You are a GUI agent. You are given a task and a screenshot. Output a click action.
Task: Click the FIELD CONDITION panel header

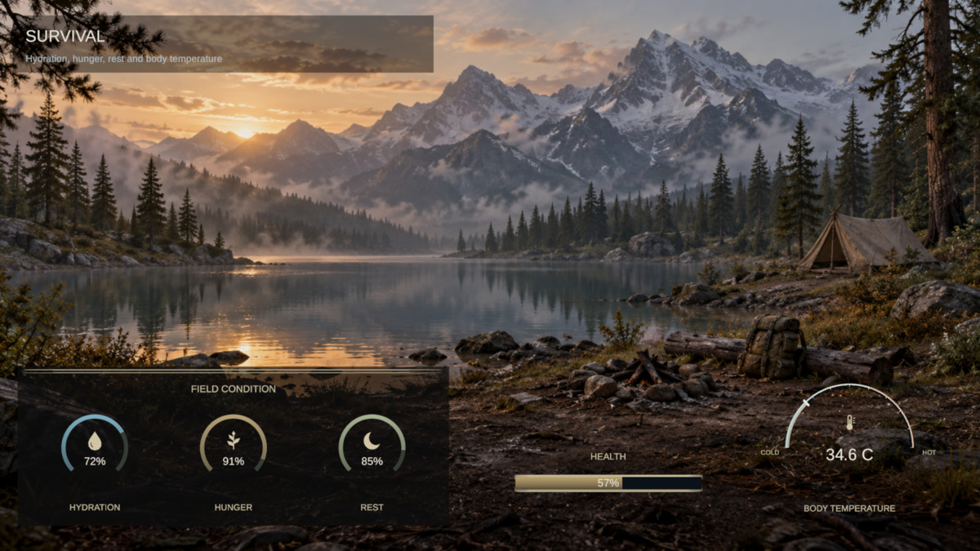pos(234,389)
